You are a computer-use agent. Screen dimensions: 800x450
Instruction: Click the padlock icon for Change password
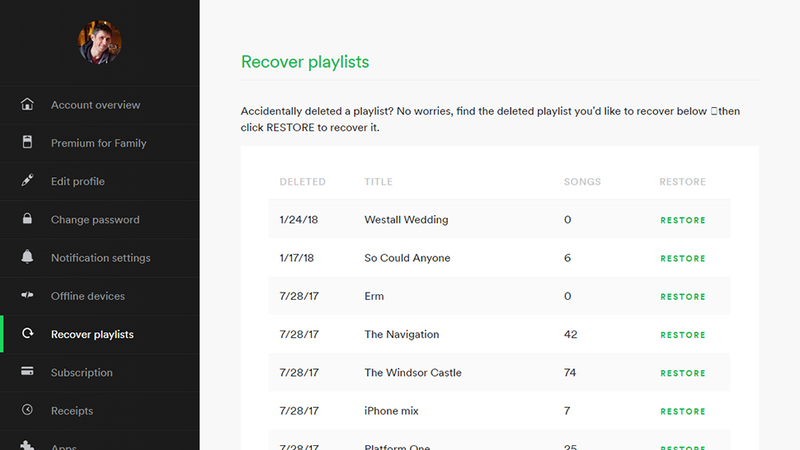[27, 218]
